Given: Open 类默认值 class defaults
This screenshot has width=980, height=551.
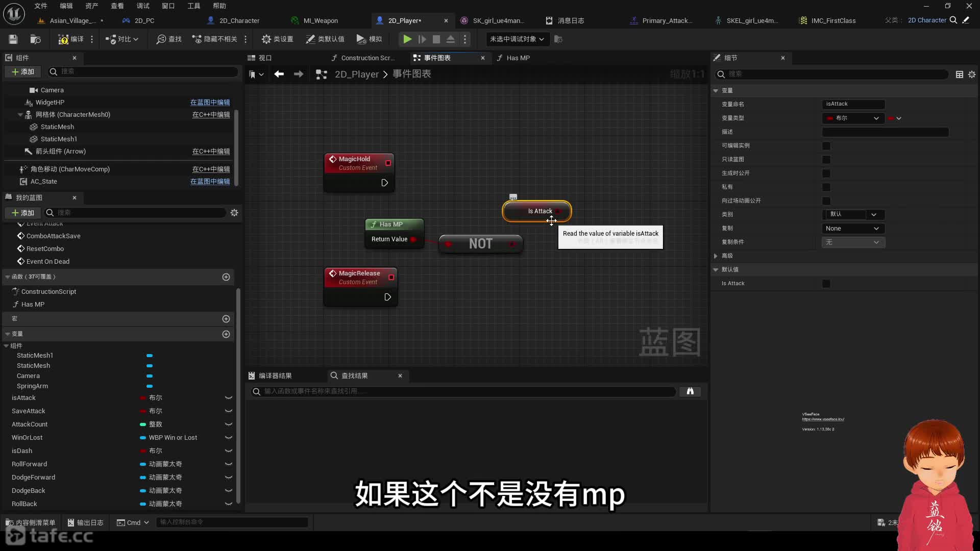Looking at the screenshot, I should click(x=325, y=39).
